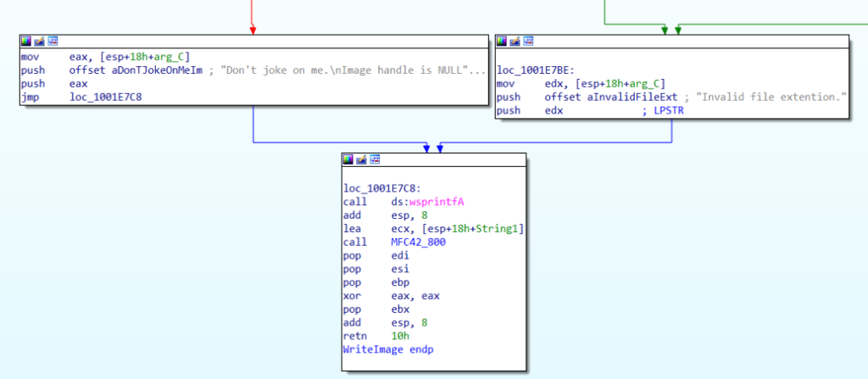Click group nodes icon on left block
Viewport: 868px width, 379px height.
pyautogui.click(x=53, y=41)
